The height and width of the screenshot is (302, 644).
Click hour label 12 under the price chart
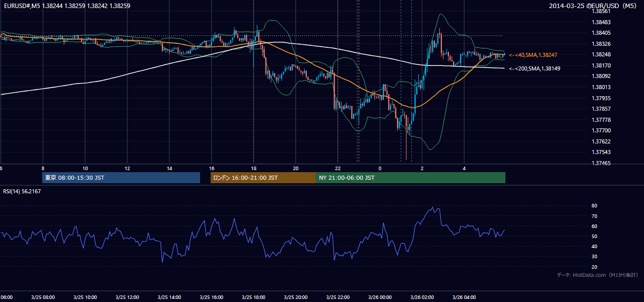[x=127, y=168]
